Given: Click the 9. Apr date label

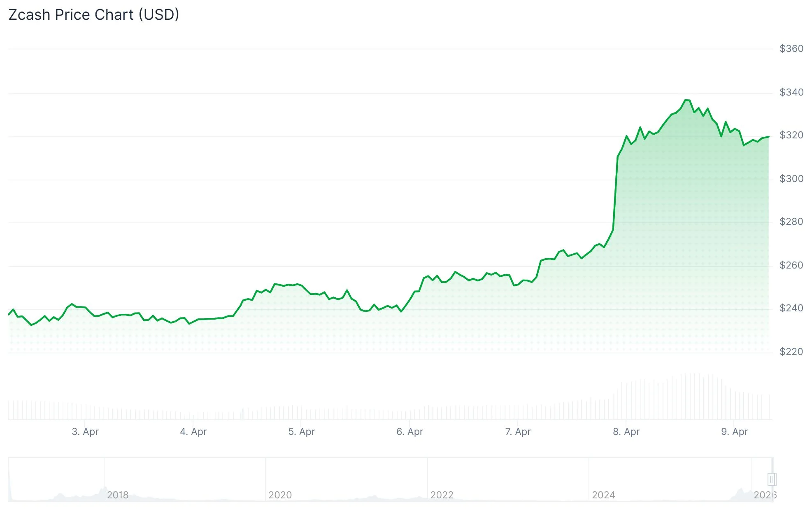Looking at the screenshot, I should [734, 432].
